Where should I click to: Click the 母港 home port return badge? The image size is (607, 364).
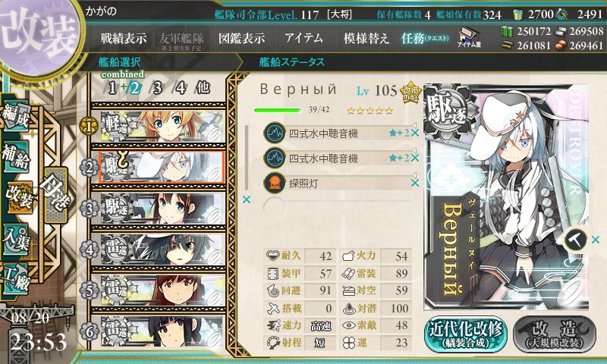[55, 195]
